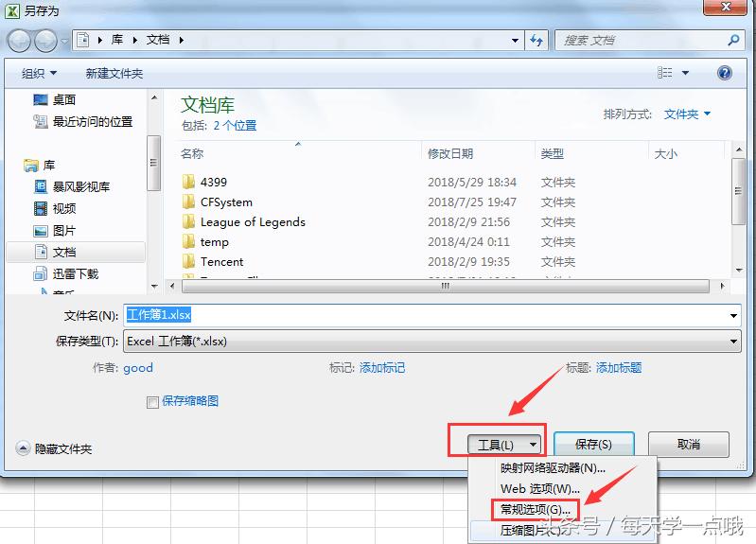Viewport: 756px width, 544px height.
Task: Click scroll right arrow of file list
Action: (x=722, y=286)
